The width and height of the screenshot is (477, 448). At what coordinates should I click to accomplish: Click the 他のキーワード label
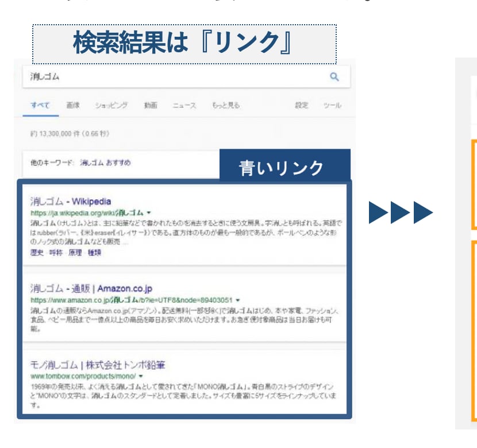click(x=52, y=163)
